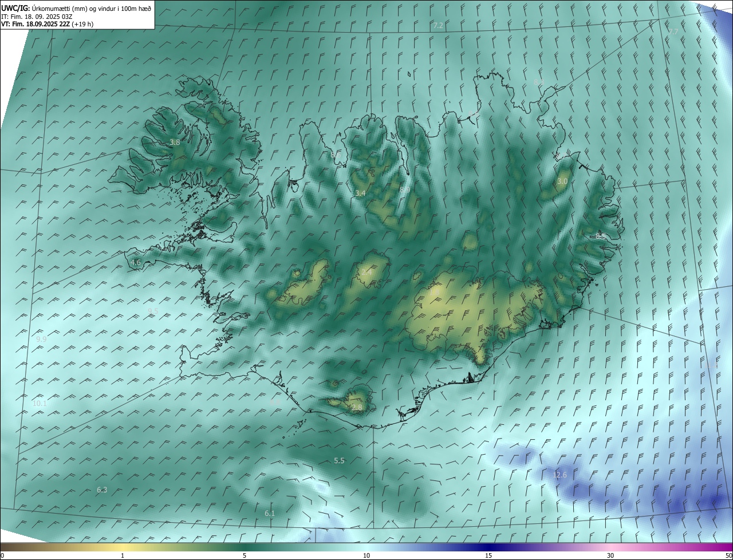
Task: Click the 2.4 value over the central glacier
Action: point(366,273)
